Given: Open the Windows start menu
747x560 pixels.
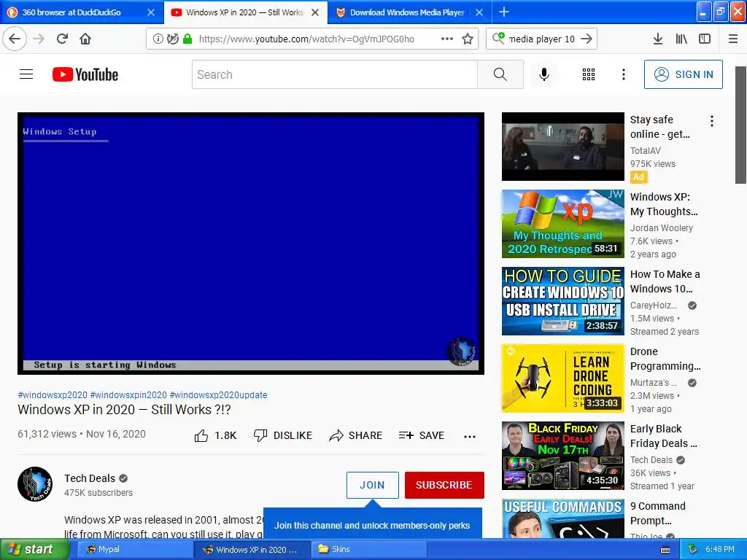Looking at the screenshot, I should click(x=35, y=549).
